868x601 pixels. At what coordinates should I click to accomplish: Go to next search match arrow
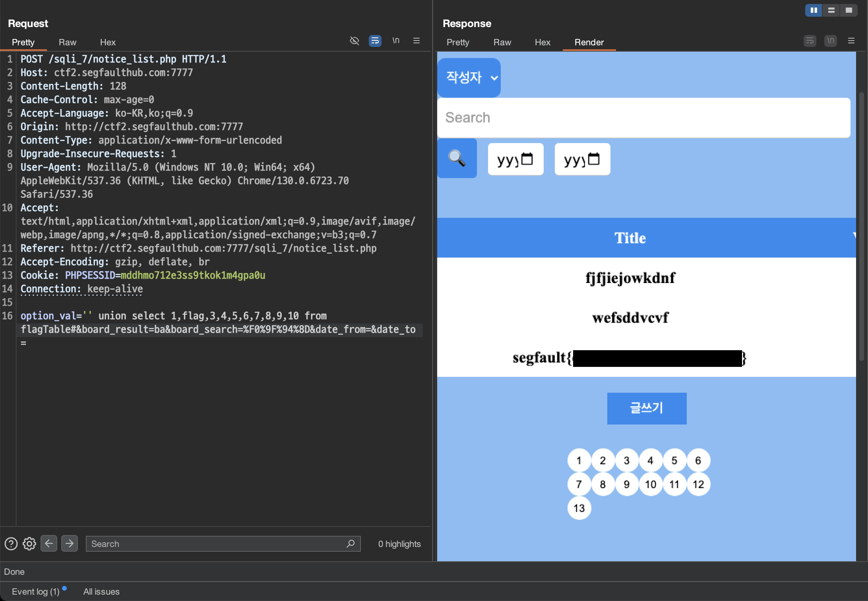[70, 543]
